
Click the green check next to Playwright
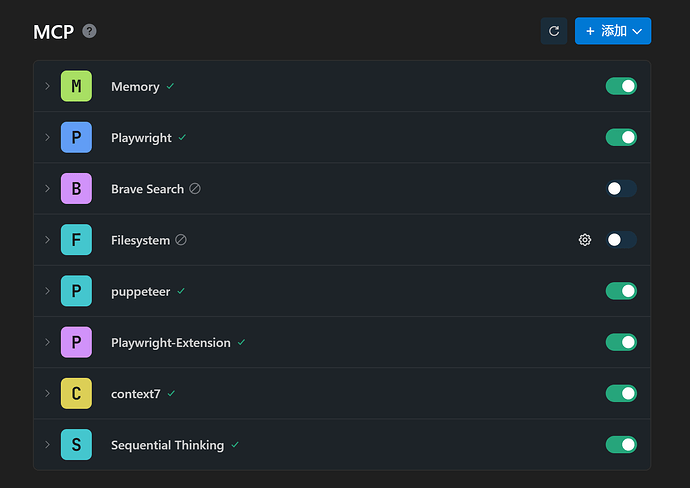pyautogui.click(x=182, y=137)
